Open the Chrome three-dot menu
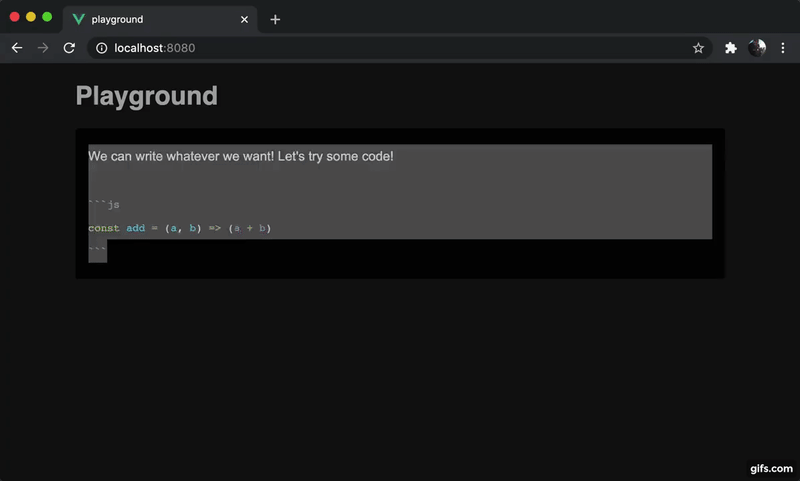Screen dimensions: 800x481 [783, 48]
